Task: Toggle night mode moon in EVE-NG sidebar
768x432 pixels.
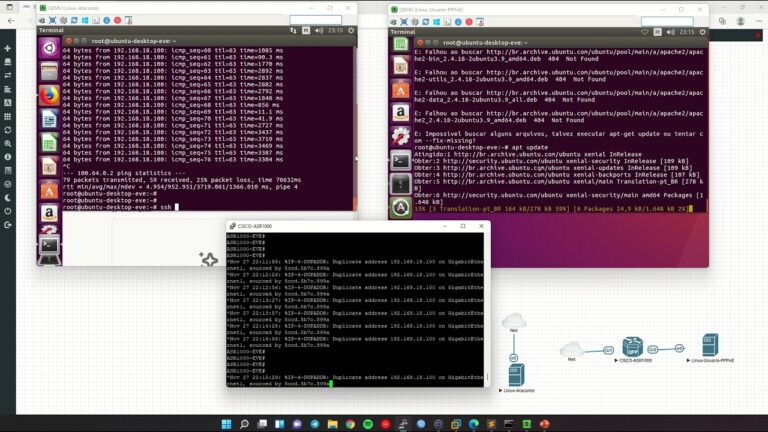Action: coord(7,198)
